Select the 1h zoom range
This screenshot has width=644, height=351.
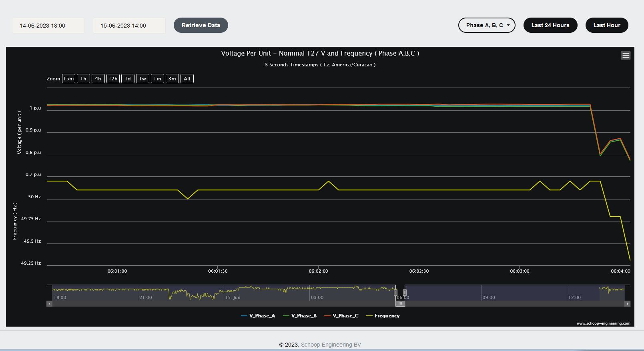[x=83, y=79]
